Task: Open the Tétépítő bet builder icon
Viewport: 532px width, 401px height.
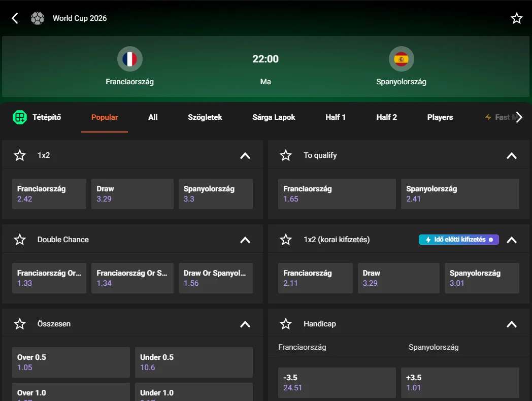Action: click(20, 117)
